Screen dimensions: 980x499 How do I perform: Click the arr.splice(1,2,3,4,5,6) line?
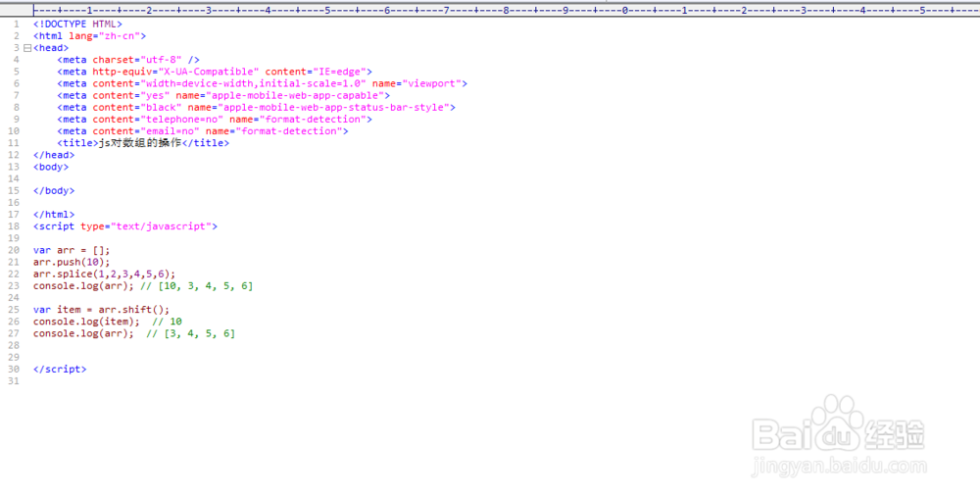(x=105, y=274)
